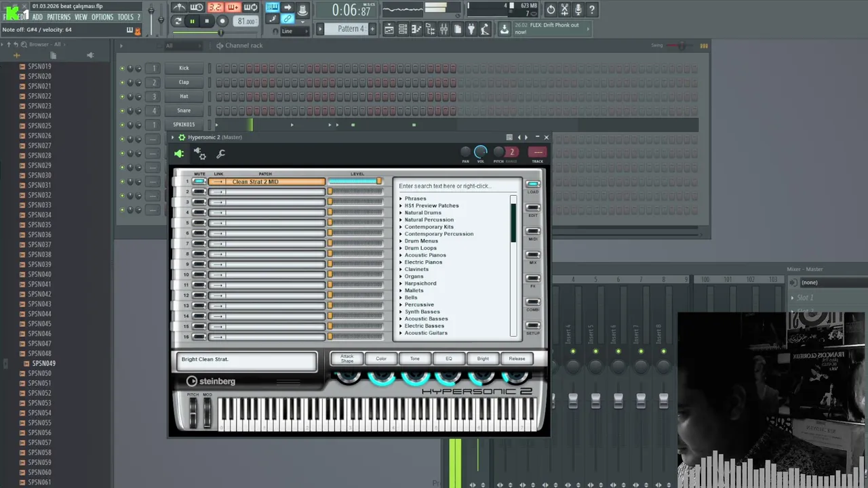Click the Snare channel button
Image resolution: width=868 pixels, height=488 pixels.
(184, 110)
